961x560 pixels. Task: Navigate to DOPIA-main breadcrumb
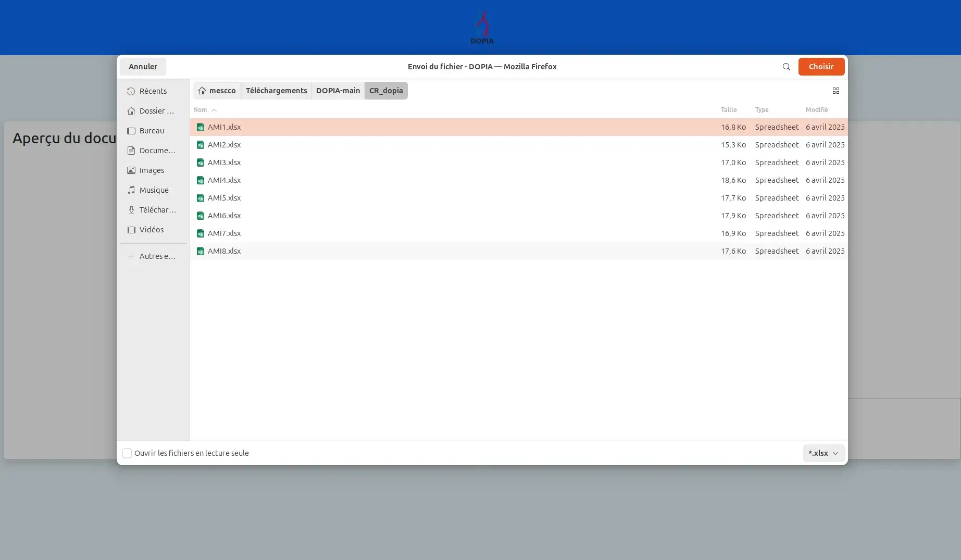point(338,91)
